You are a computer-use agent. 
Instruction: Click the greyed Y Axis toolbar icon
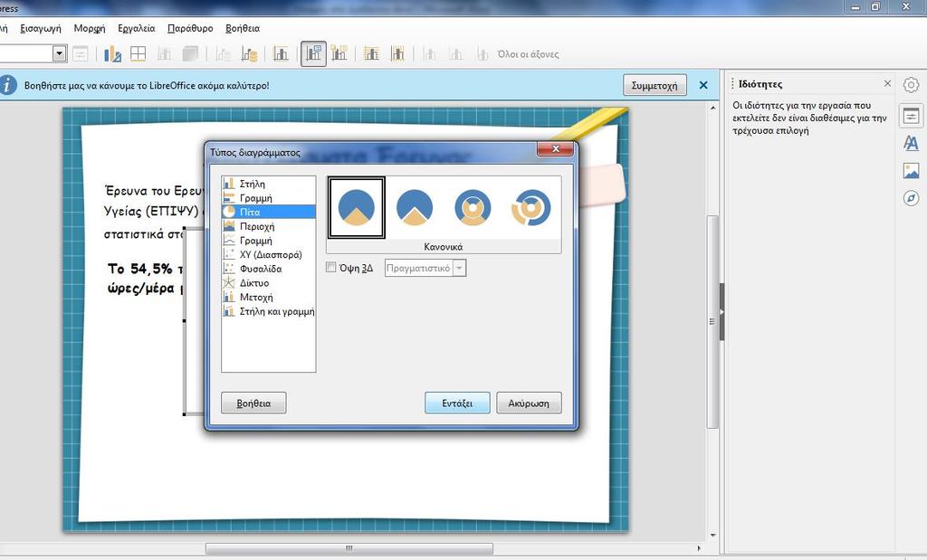coord(456,53)
